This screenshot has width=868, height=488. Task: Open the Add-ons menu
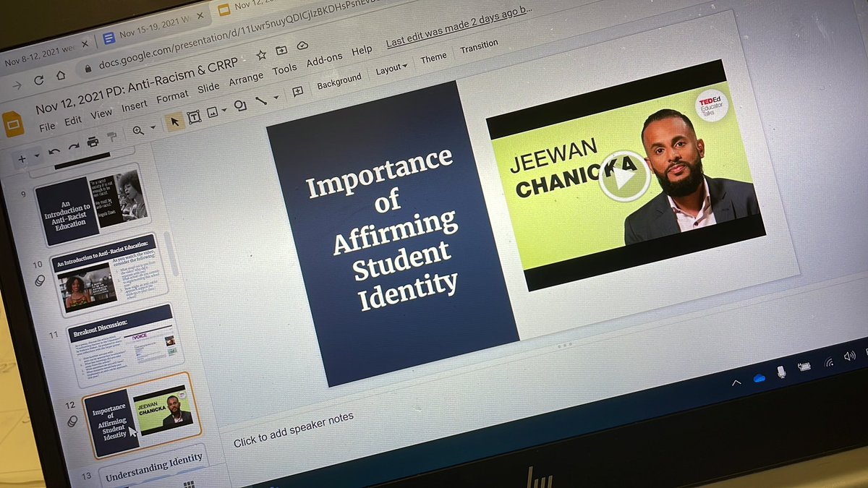point(324,60)
